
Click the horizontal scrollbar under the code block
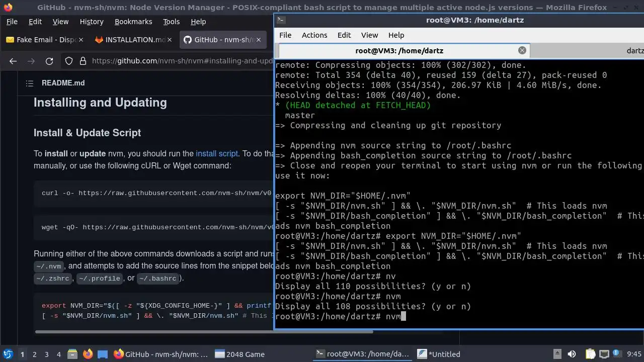(204, 331)
